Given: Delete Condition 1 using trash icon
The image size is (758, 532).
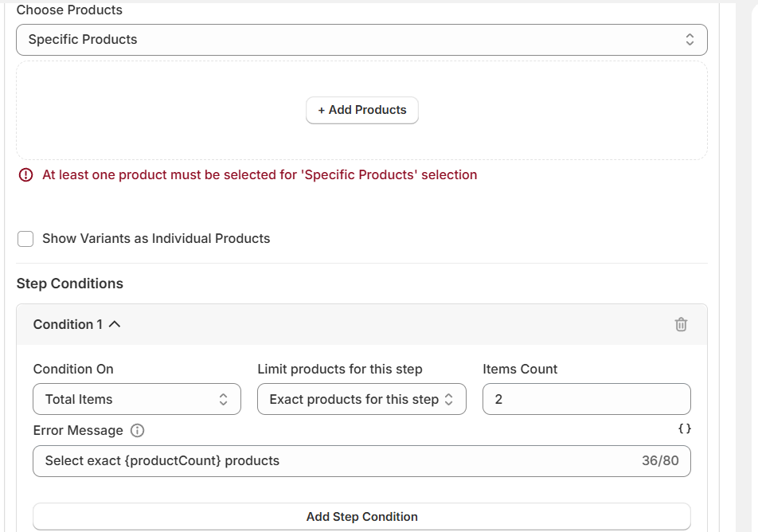Looking at the screenshot, I should 681,324.
